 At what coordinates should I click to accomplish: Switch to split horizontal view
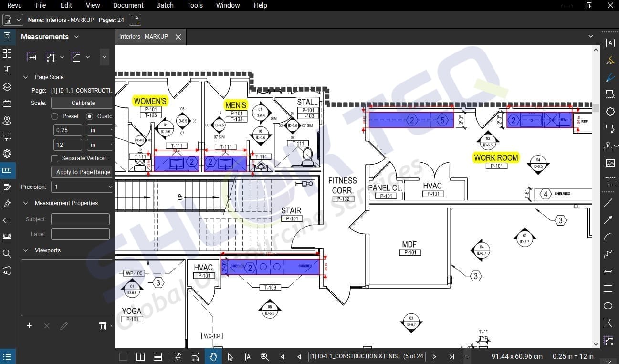[x=157, y=356]
